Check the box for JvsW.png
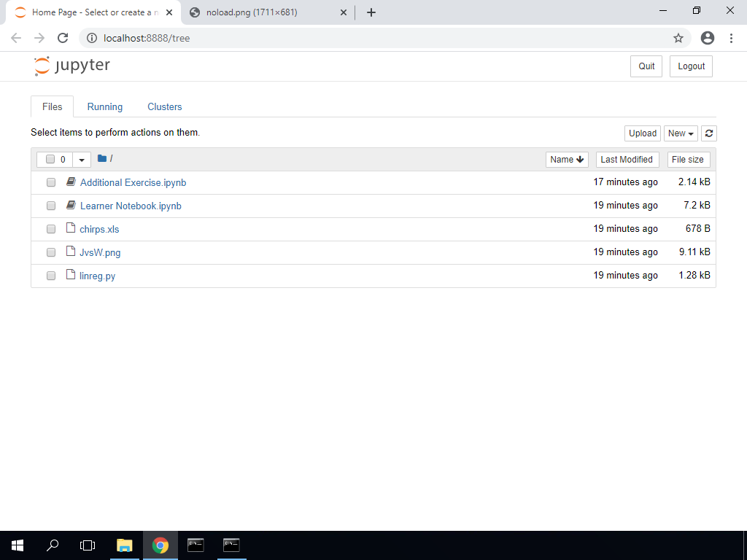This screenshot has height=560, width=747. tap(51, 252)
